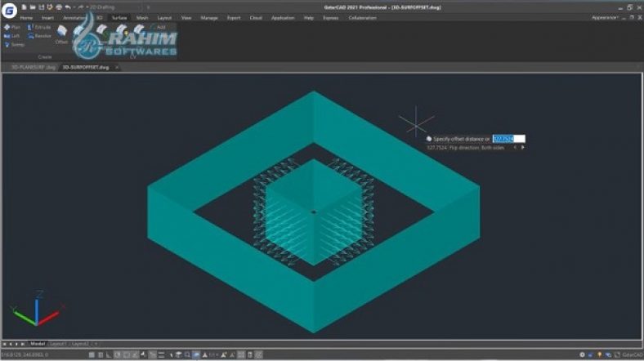Image resolution: width=644 pixels, height=361 pixels.
Task: Select the Plan surface tool
Action: [x=12, y=27]
